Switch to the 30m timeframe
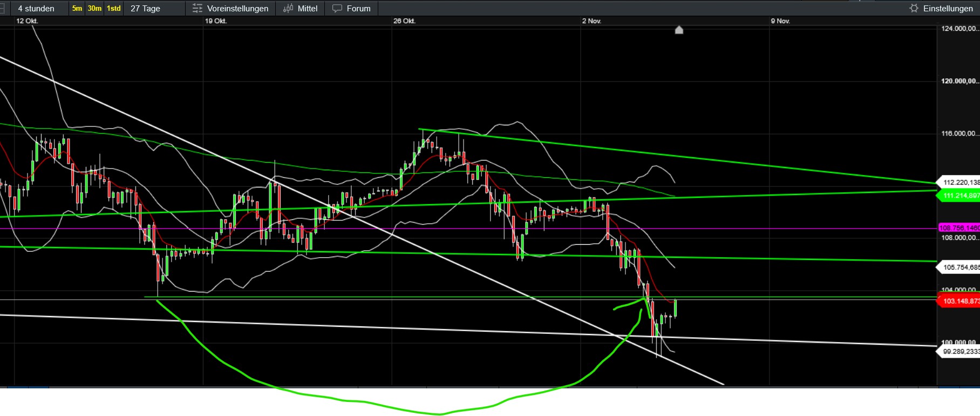The height and width of the screenshot is (416, 980). click(94, 9)
